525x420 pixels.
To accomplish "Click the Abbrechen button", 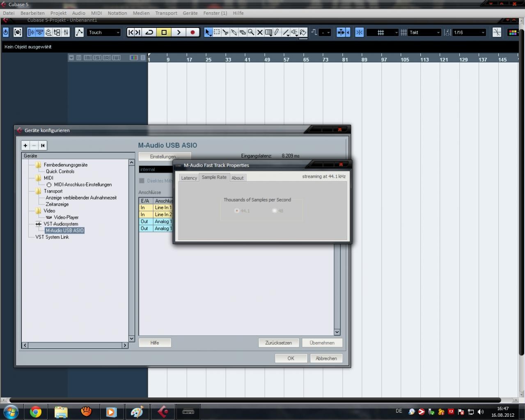I will 326,358.
